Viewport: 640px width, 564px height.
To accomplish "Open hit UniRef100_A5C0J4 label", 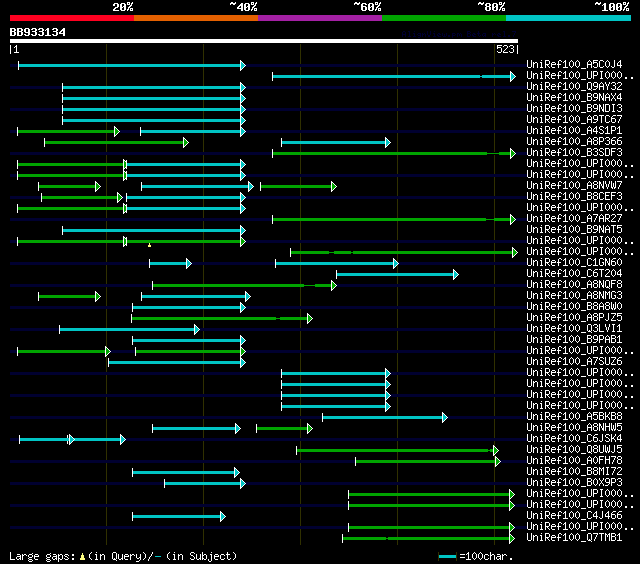I will [574, 64].
